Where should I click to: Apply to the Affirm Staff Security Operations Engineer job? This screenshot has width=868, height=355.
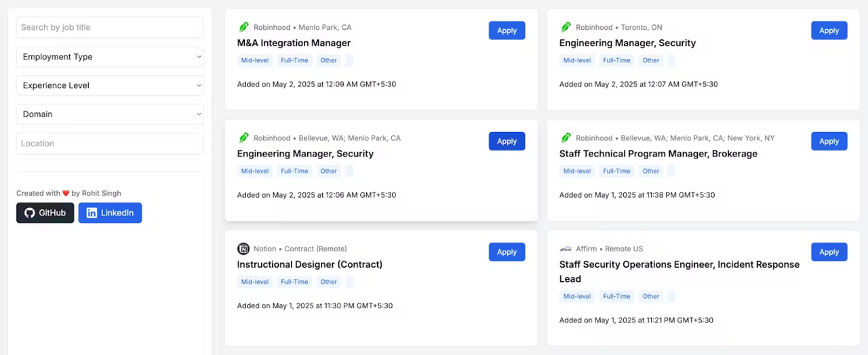(x=829, y=252)
